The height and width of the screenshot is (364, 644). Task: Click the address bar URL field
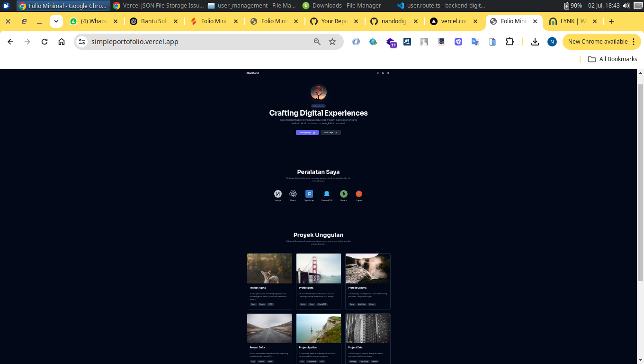click(189, 42)
